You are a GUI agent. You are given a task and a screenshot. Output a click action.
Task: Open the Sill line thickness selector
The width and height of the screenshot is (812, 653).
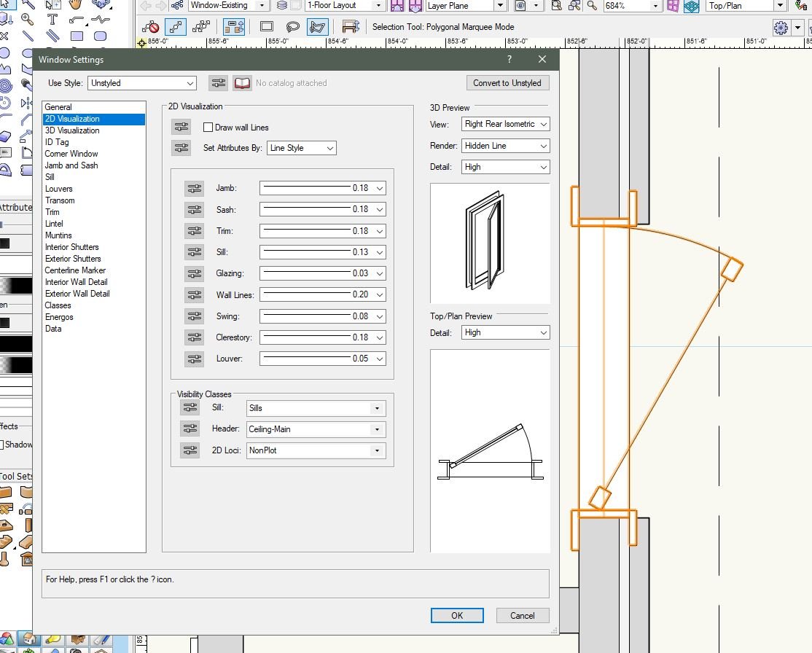pos(322,252)
